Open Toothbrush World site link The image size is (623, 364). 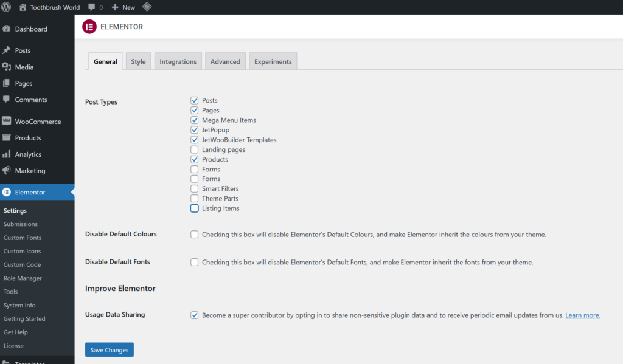pyautogui.click(x=55, y=7)
